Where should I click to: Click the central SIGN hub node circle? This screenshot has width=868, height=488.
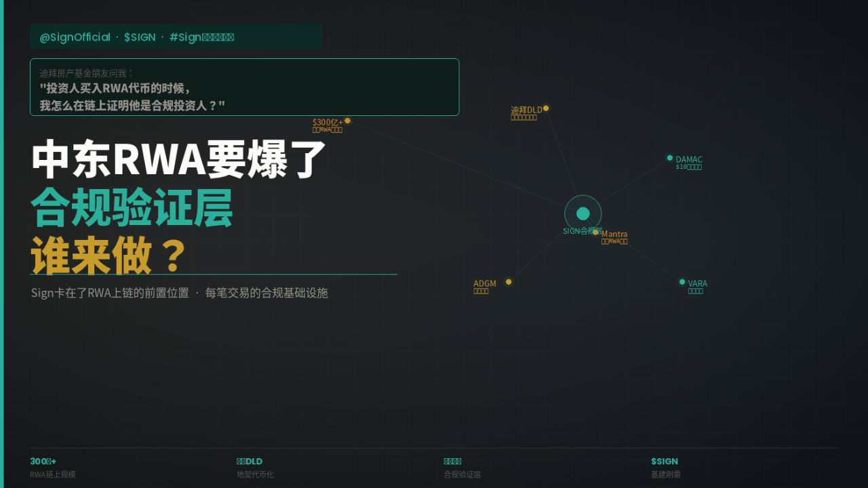click(x=583, y=213)
